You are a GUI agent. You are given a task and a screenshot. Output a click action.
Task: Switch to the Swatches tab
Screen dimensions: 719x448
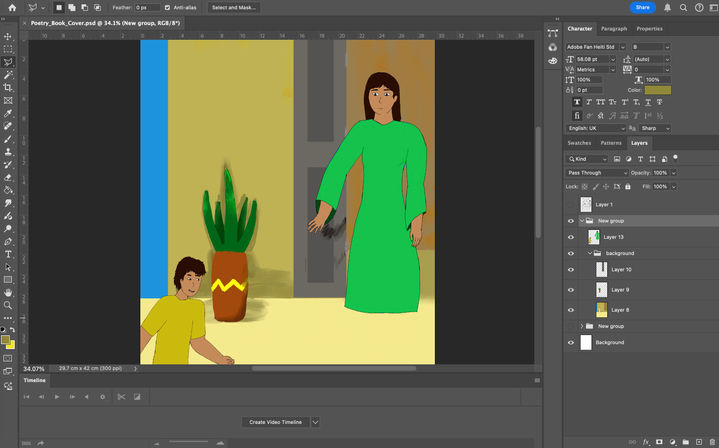pos(579,143)
